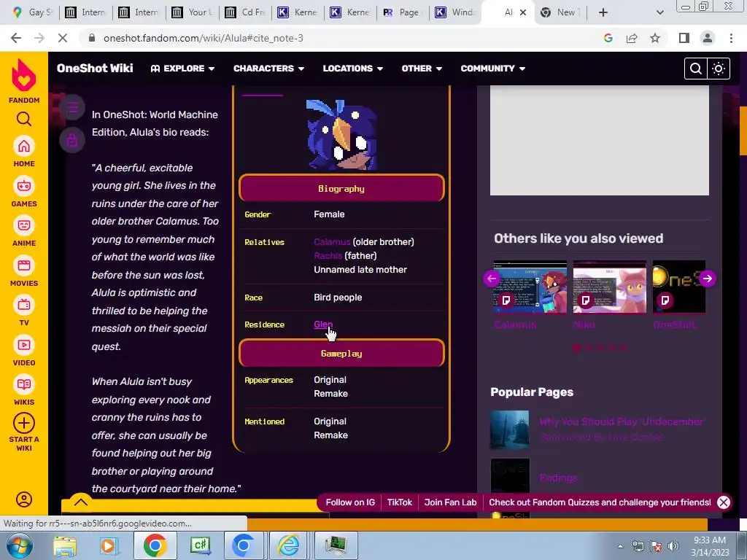Open the Fandom Quizzes banner
The height and width of the screenshot is (560, 747).
tap(600, 502)
